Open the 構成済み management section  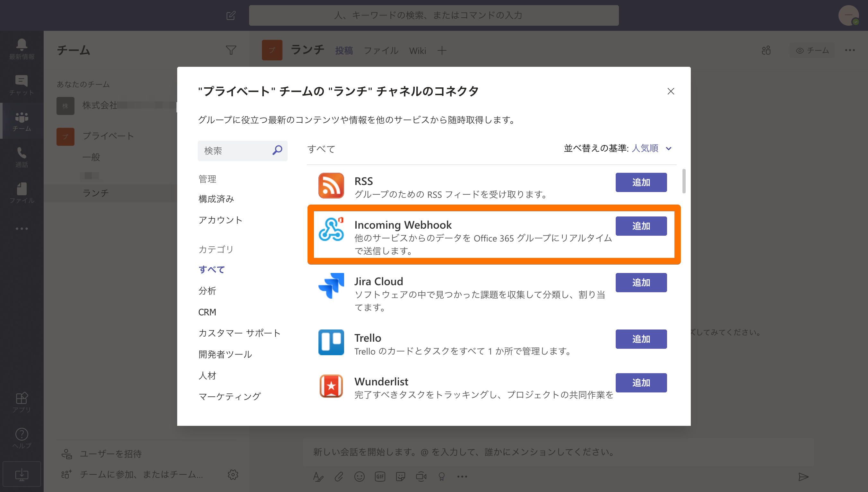point(216,199)
